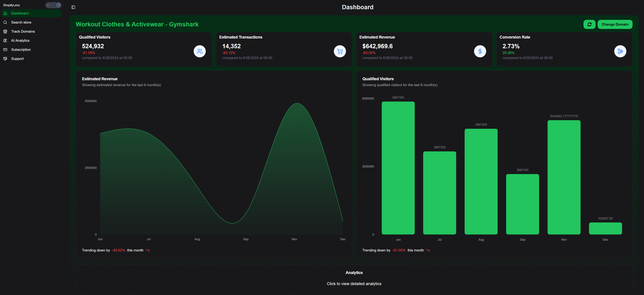Open the Subscription page
The image size is (644, 295).
point(21,50)
